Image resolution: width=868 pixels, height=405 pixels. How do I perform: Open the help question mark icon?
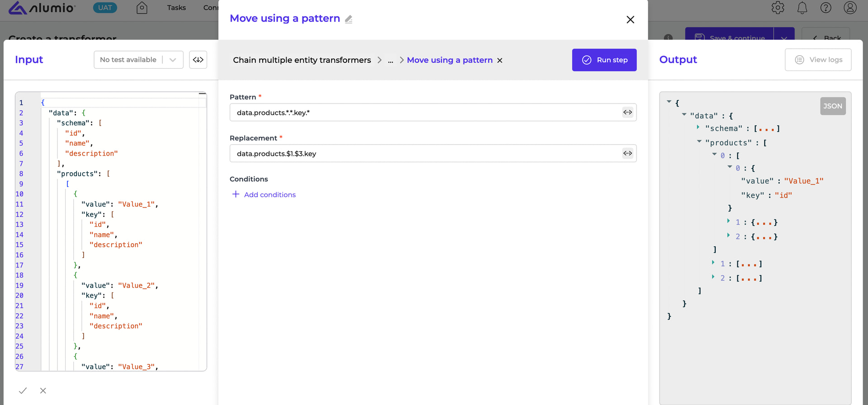[x=826, y=8]
